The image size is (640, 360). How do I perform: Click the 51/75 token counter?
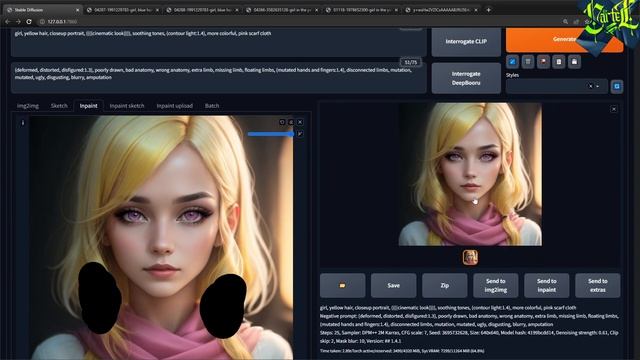click(411, 62)
